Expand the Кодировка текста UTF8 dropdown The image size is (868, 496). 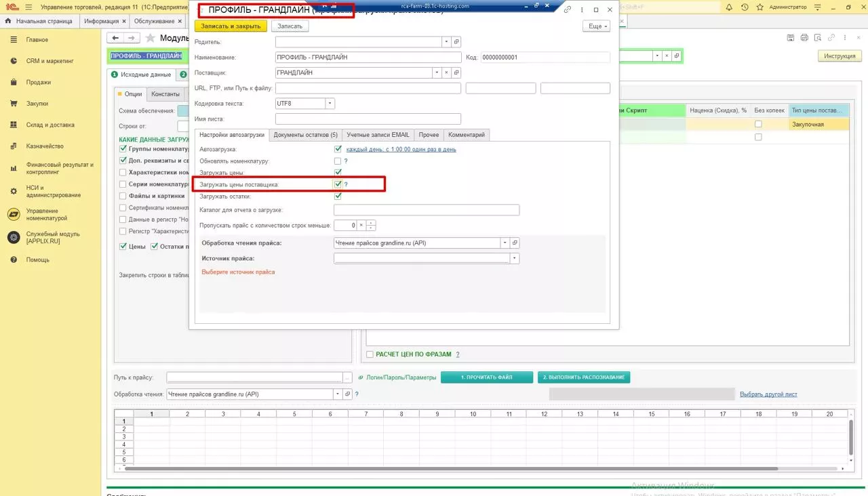coord(330,104)
